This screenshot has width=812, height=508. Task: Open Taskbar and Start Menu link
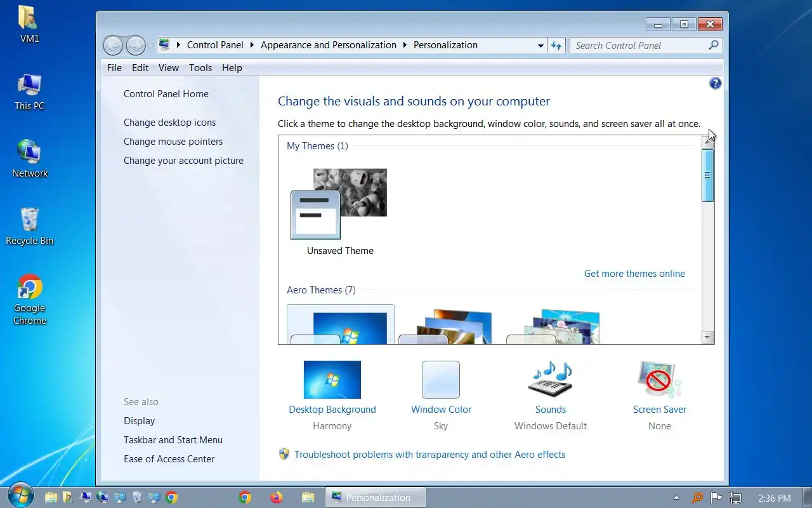173,440
